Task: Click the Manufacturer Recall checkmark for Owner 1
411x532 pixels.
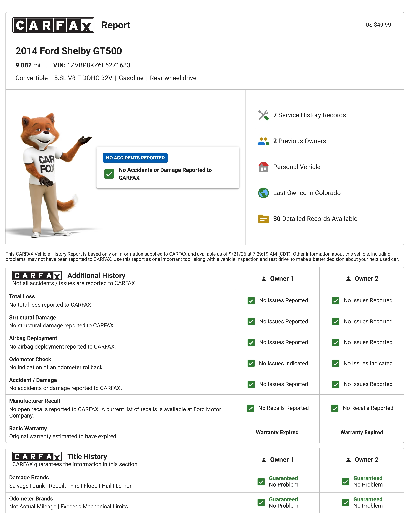Action: pyautogui.click(x=250, y=408)
